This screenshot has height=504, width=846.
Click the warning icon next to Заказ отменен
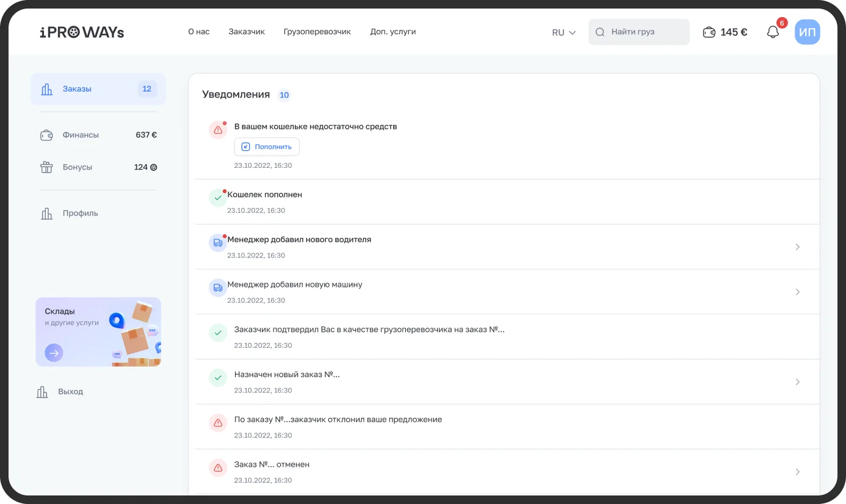pyautogui.click(x=218, y=468)
